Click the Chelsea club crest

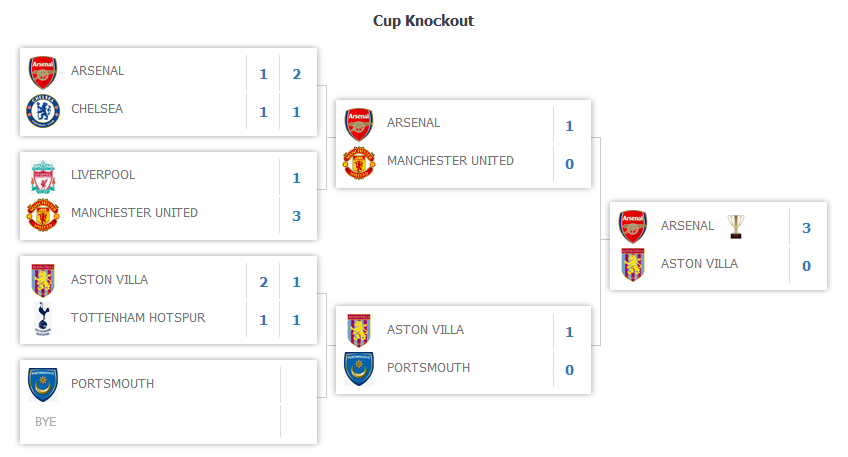click(43, 111)
